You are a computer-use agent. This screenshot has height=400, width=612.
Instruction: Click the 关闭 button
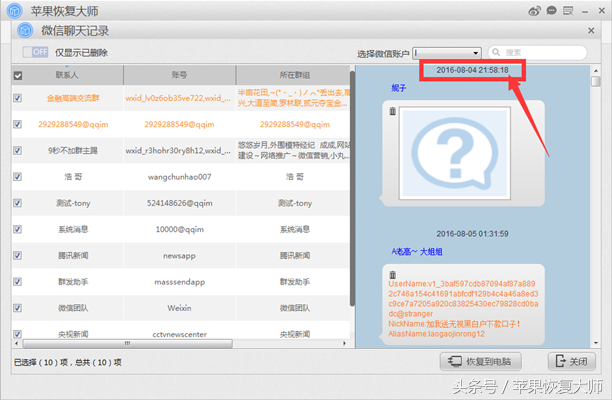572,361
